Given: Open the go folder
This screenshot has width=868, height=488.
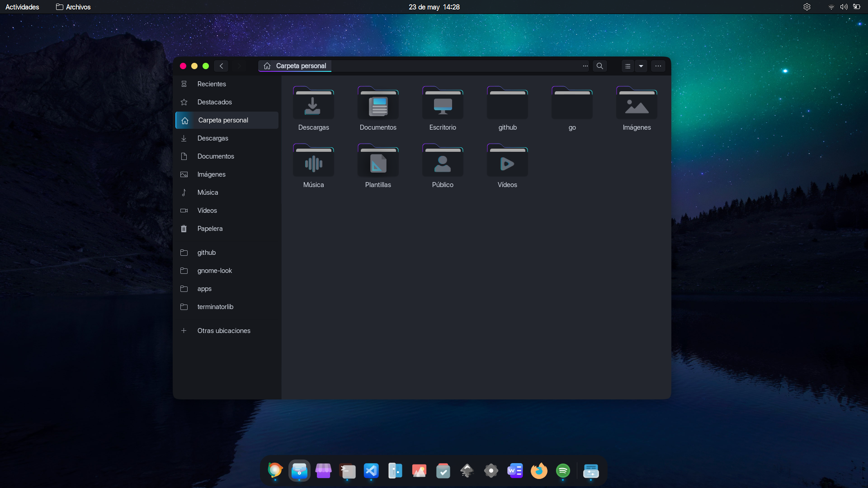Looking at the screenshot, I should click(x=572, y=103).
